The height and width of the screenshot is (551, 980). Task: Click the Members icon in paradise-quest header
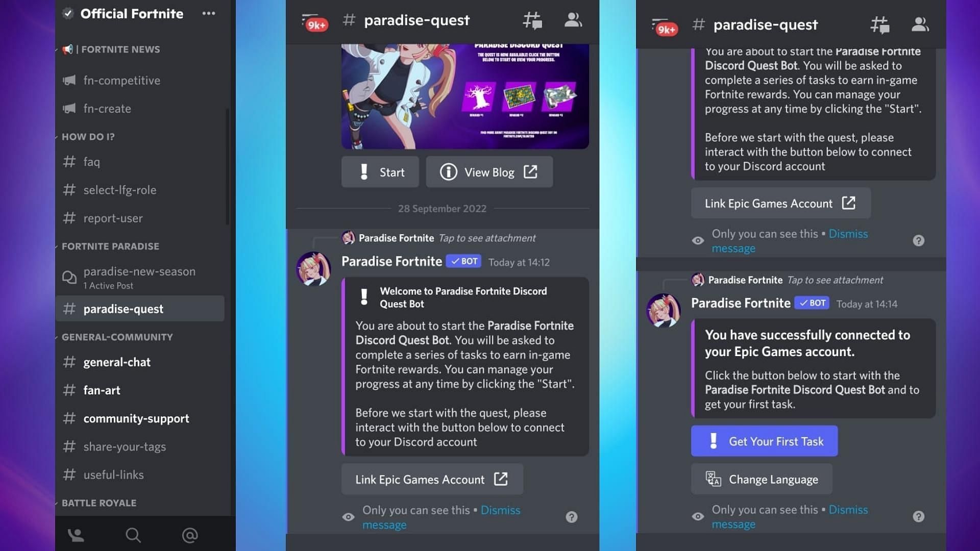pos(574,19)
